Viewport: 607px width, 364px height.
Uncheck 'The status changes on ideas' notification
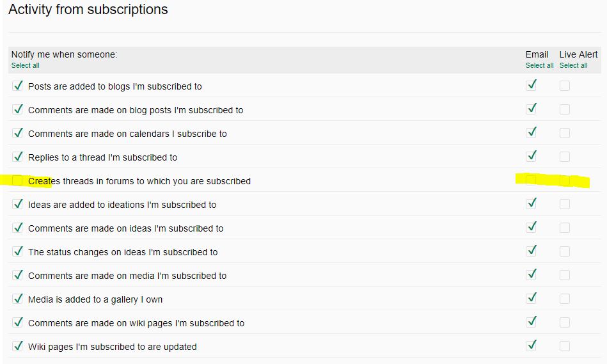coord(17,251)
